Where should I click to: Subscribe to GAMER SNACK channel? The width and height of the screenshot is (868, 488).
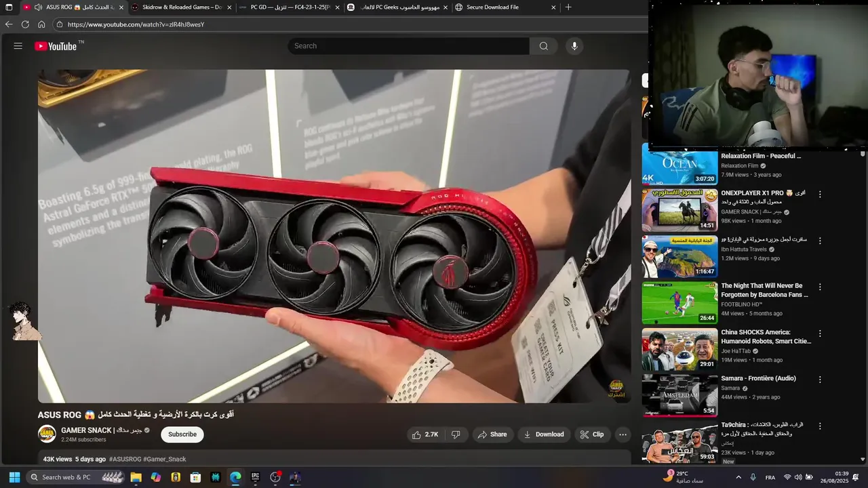click(x=182, y=434)
